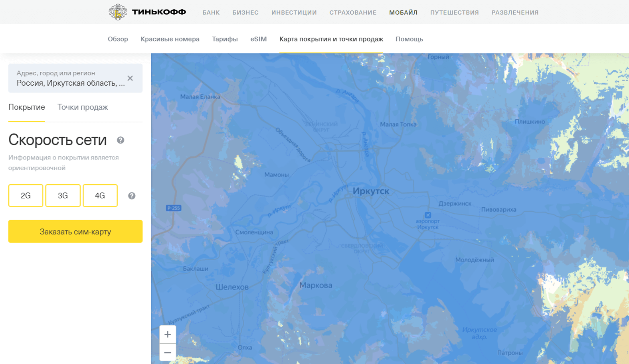The height and width of the screenshot is (364, 629).
Task: Click the Объездная дорога map label
Action: 293,145
